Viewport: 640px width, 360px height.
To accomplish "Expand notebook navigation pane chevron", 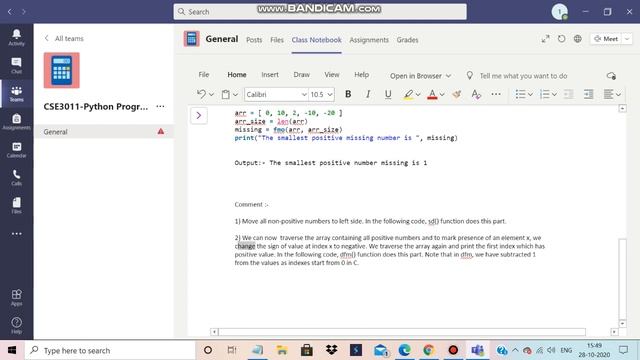I will click(199, 116).
